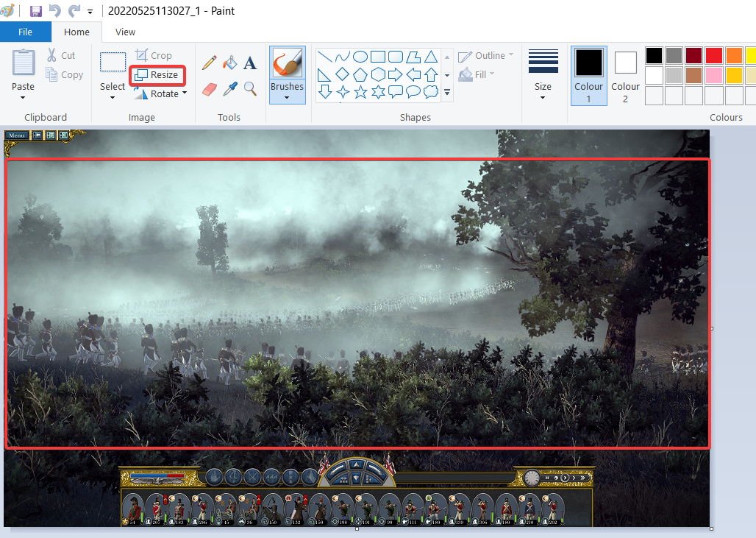Image resolution: width=756 pixels, height=538 pixels.
Task: Choose the Six-point star shape
Action: (378, 92)
